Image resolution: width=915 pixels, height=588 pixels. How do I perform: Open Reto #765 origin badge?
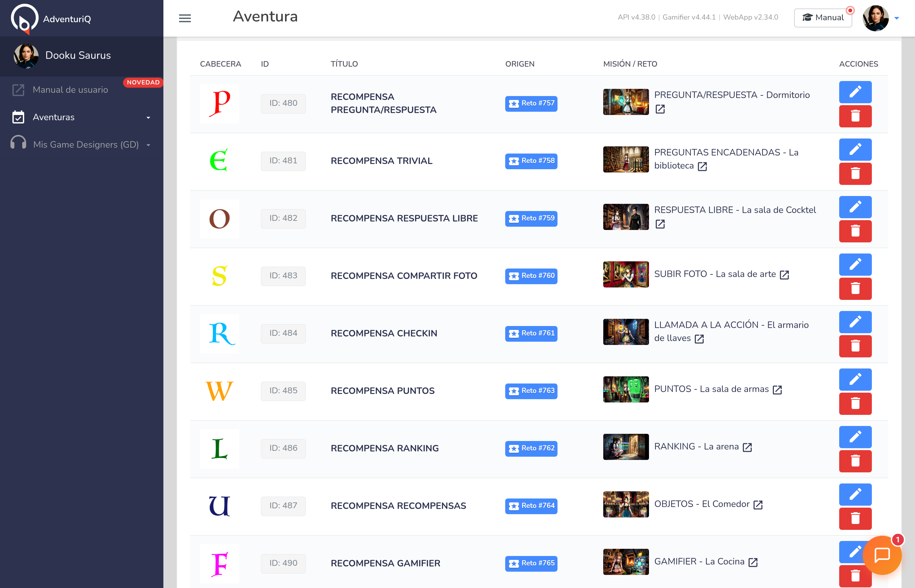(531, 563)
